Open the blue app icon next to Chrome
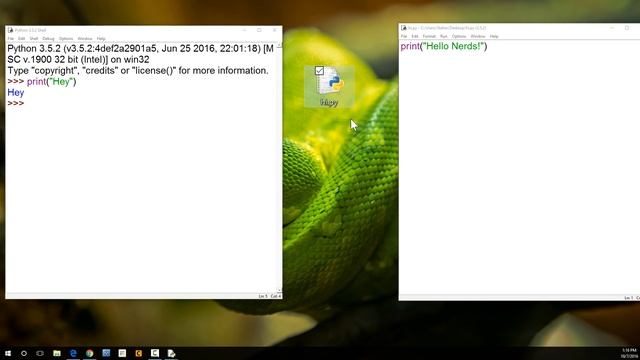This screenshot has width=640, height=360. [106, 353]
